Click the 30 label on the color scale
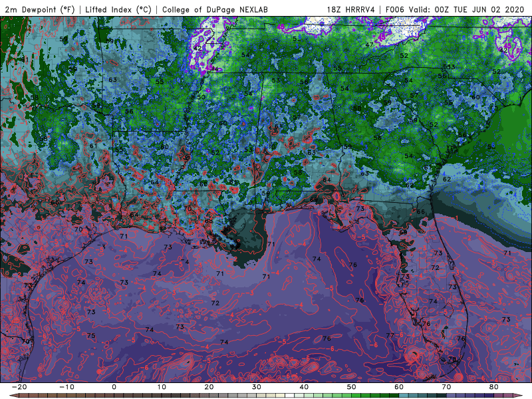Screen dimensions: 532x399 [257, 387]
